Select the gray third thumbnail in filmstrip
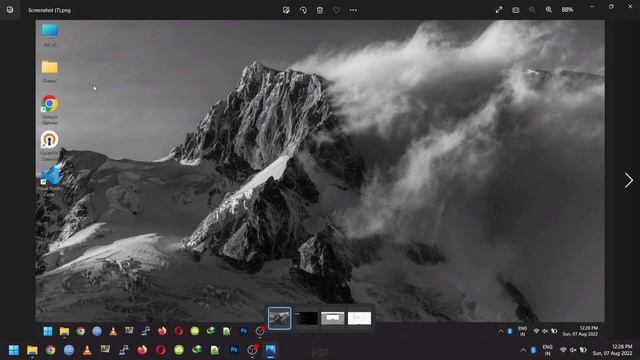The image size is (640, 360). click(333, 318)
